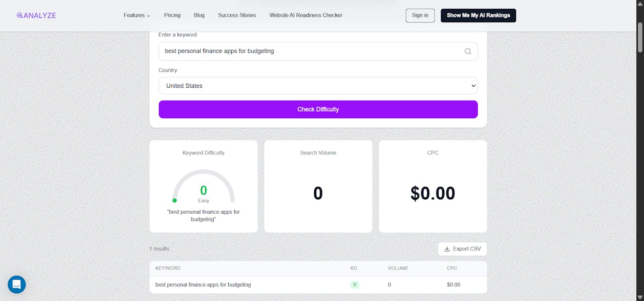Click the Sign in button
This screenshot has width=644, height=301.
420,15
